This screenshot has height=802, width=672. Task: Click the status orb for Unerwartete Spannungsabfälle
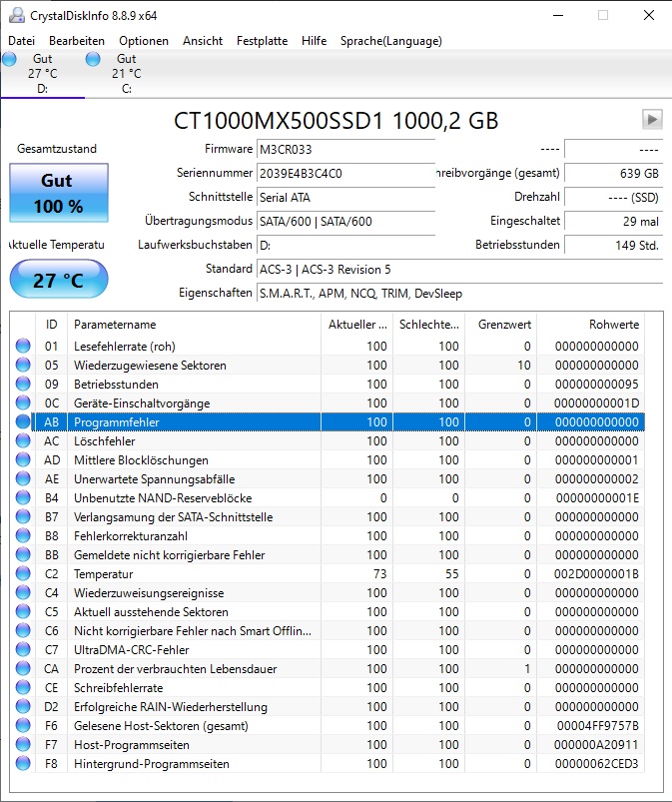[x=23, y=478]
